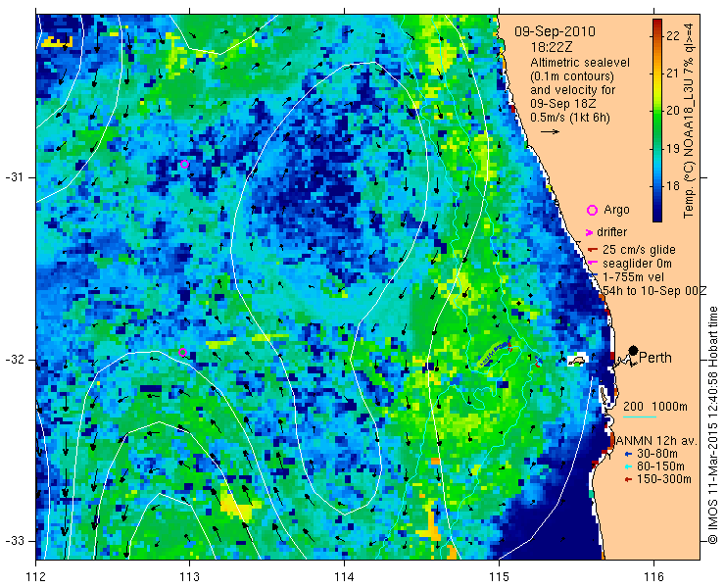Click the seaglider track offshore of Perth

coord(494,355)
